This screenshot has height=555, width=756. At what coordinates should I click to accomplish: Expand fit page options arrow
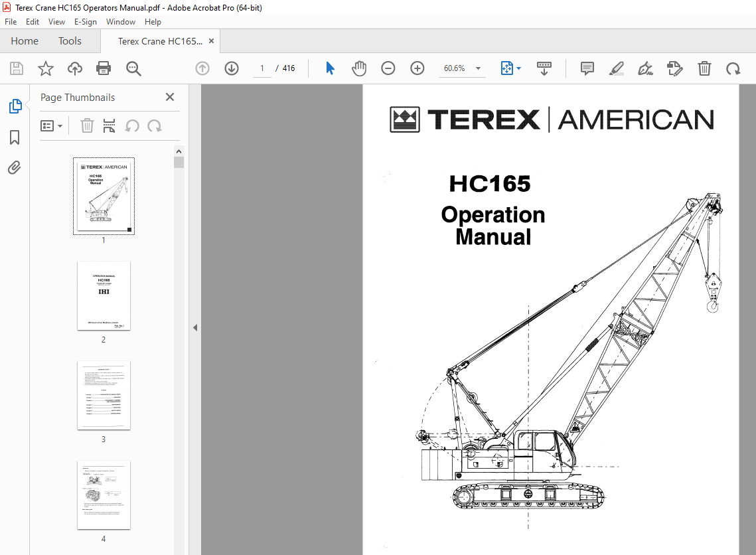[x=519, y=68]
